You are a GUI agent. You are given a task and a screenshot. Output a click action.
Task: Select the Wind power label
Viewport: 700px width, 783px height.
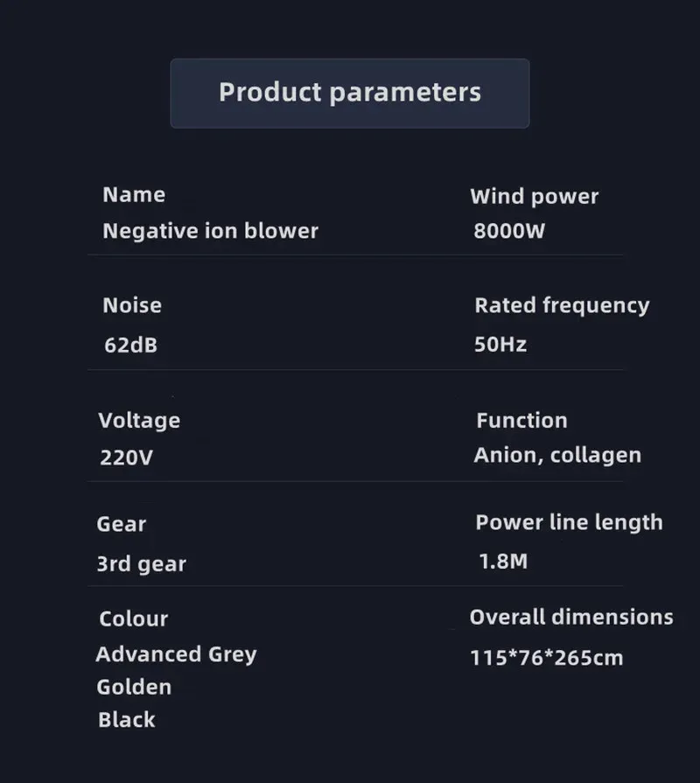pos(534,197)
